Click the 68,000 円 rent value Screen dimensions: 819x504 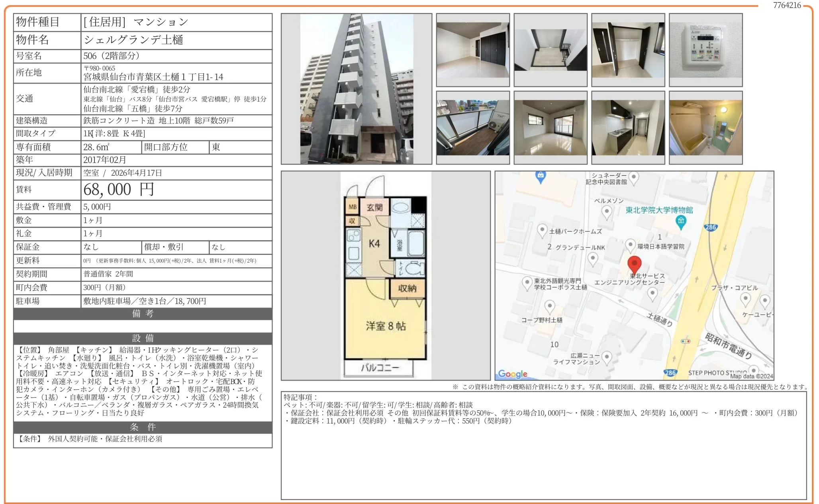(x=118, y=190)
